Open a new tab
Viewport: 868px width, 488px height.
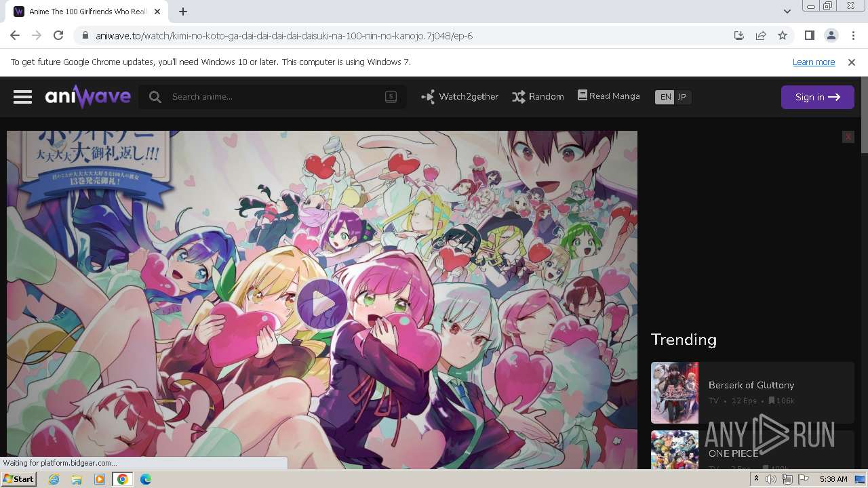[183, 11]
